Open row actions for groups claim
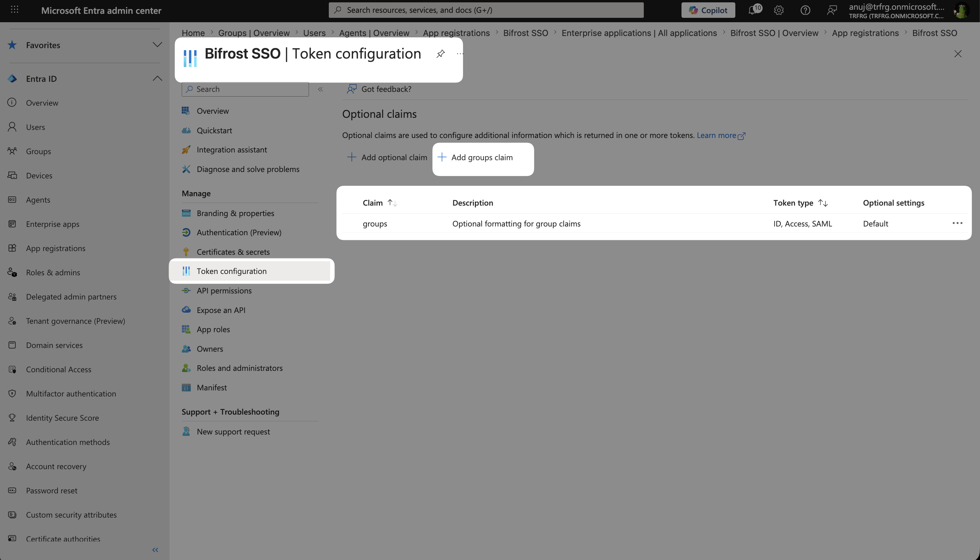 pyautogui.click(x=957, y=223)
